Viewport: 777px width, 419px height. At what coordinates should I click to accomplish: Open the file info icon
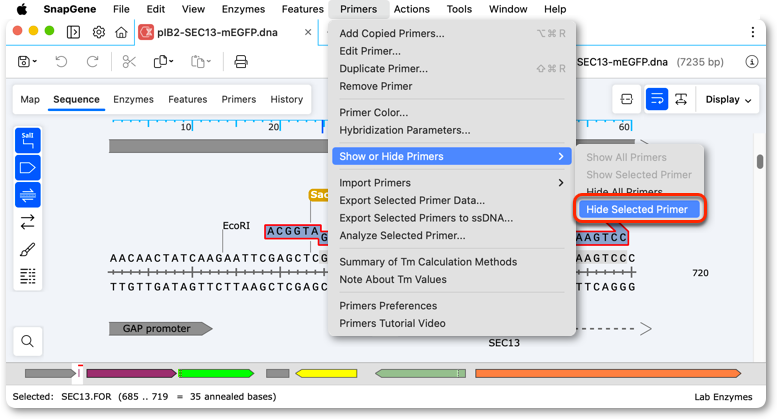click(x=752, y=62)
